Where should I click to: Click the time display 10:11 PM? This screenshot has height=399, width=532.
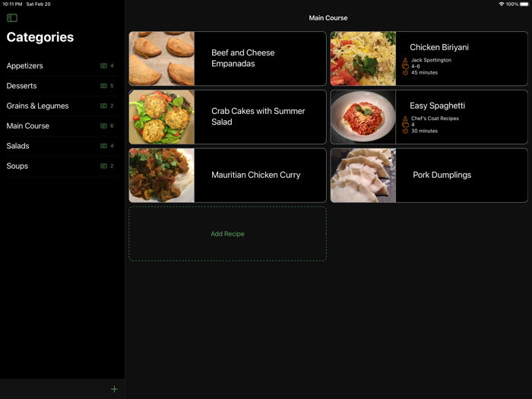tap(12, 4)
